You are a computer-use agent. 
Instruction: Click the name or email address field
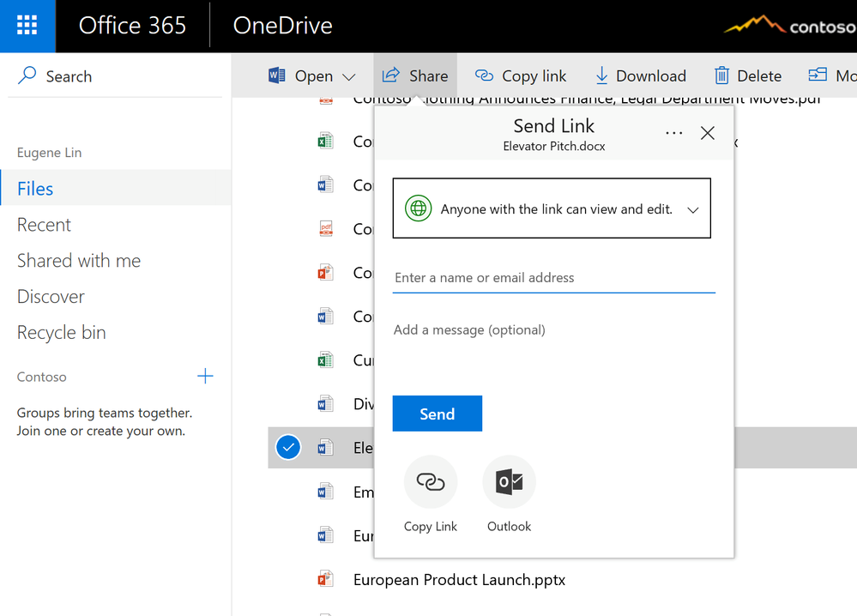click(553, 278)
